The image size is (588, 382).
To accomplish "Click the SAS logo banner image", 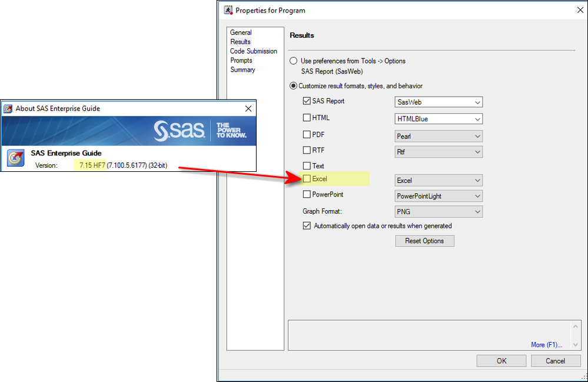I will (x=129, y=131).
